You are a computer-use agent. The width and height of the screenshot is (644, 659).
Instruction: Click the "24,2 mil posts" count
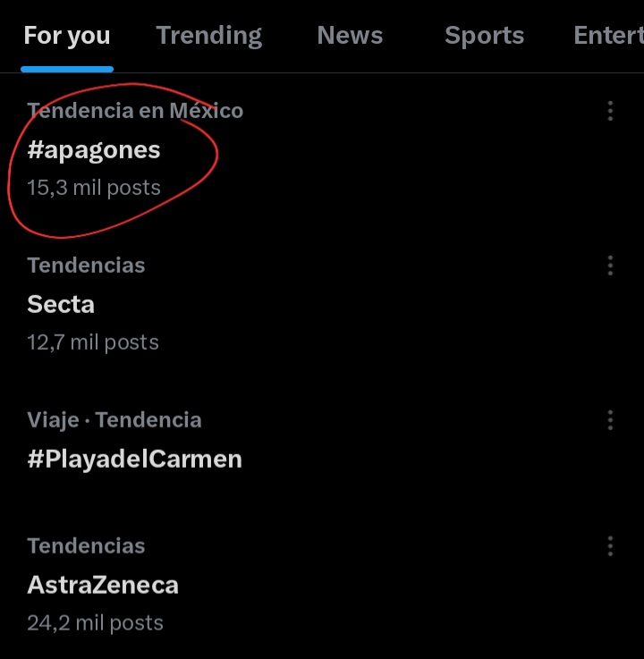point(95,622)
